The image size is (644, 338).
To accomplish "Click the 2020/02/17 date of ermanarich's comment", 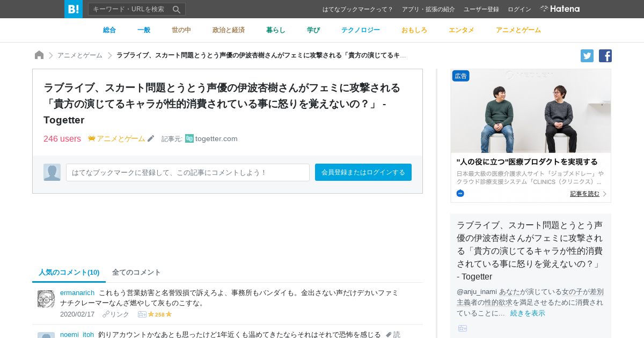I will pyautogui.click(x=77, y=314).
